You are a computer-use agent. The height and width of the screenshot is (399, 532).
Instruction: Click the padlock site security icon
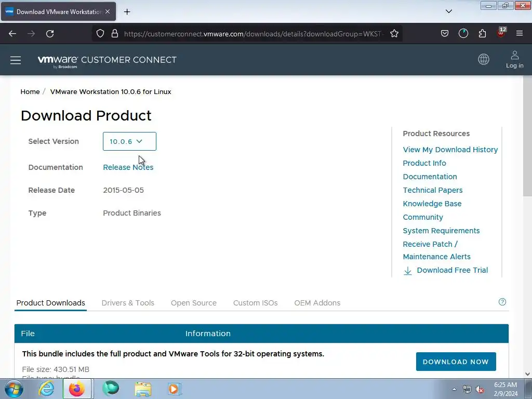[x=115, y=34]
